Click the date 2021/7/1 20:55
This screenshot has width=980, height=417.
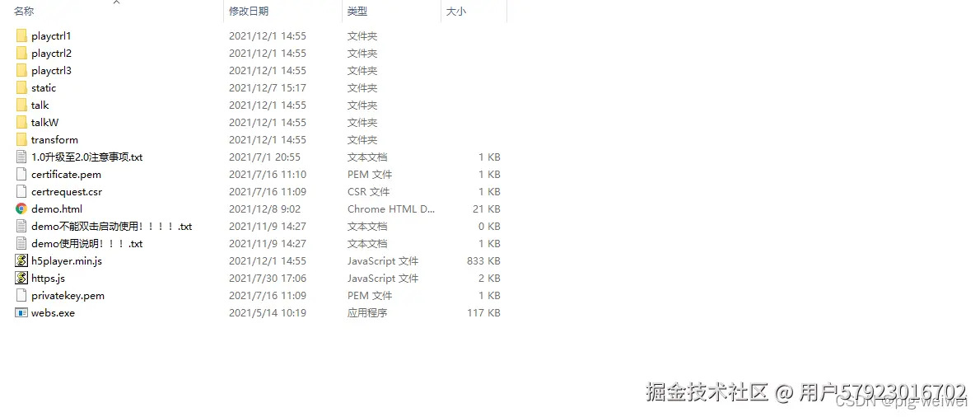coord(264,157)
